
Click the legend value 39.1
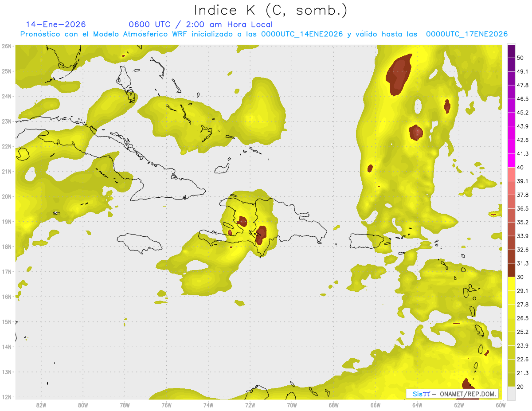click(523, 181)
